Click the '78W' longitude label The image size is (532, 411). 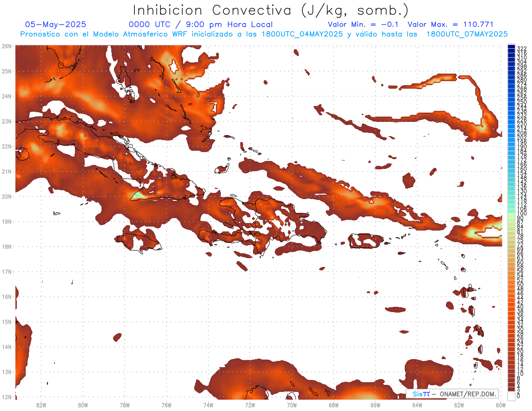coord(125,405)
